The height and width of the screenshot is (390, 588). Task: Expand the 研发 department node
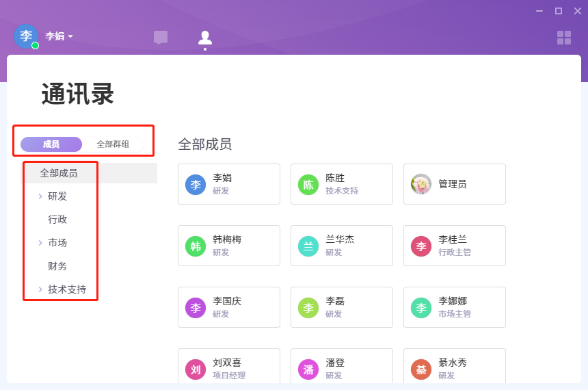click(40, 196)
